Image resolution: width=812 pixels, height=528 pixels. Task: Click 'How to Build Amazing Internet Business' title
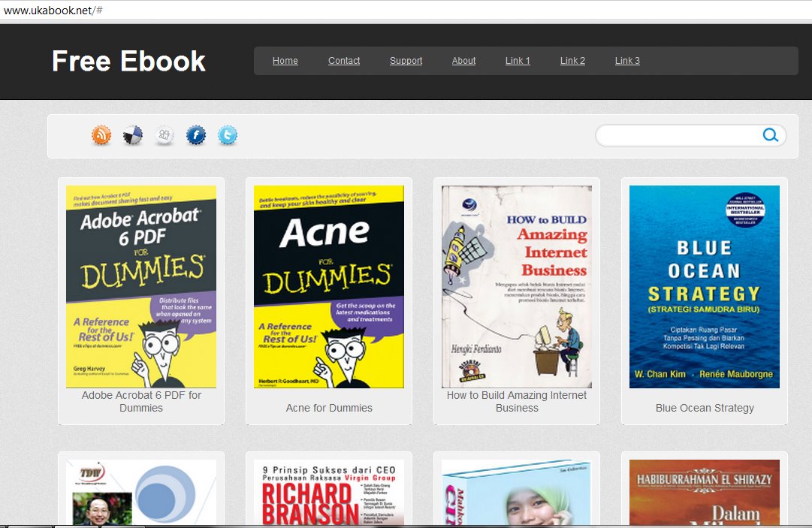pos(517,401)
